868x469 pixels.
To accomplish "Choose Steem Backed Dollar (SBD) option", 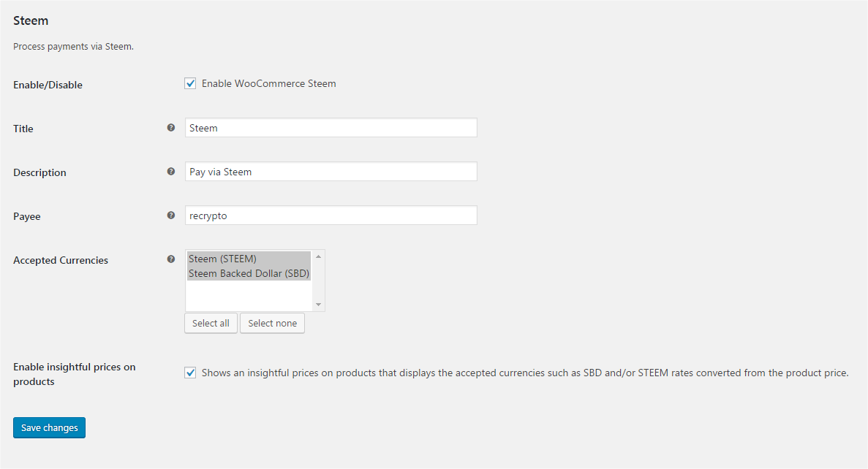I will [x=249, y=274].
